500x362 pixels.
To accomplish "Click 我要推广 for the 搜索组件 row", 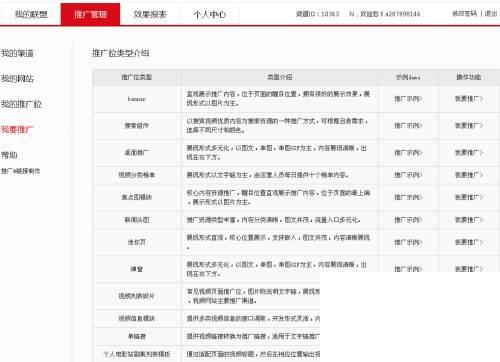I will coord(469,126).
